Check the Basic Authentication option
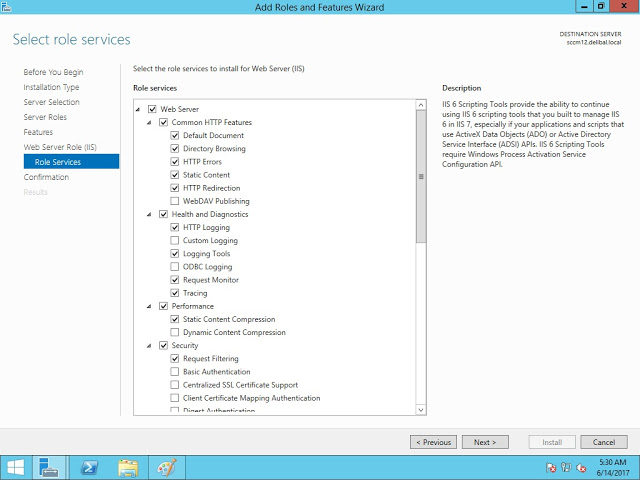640x480 pixels. pyautogui.click(x=175, y=372)
